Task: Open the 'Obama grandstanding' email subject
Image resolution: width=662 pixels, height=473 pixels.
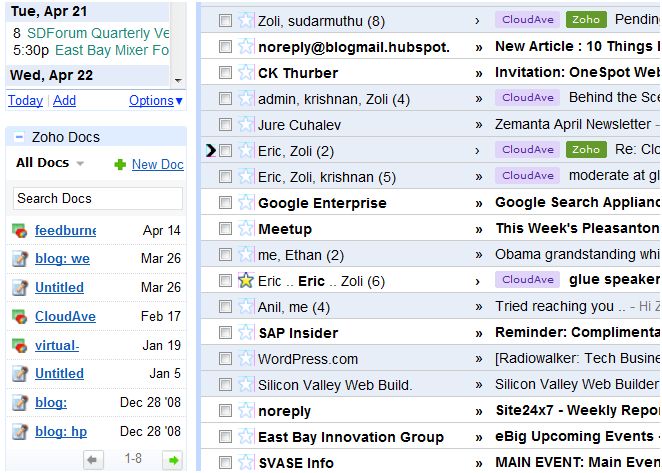Action: [578, 254]
